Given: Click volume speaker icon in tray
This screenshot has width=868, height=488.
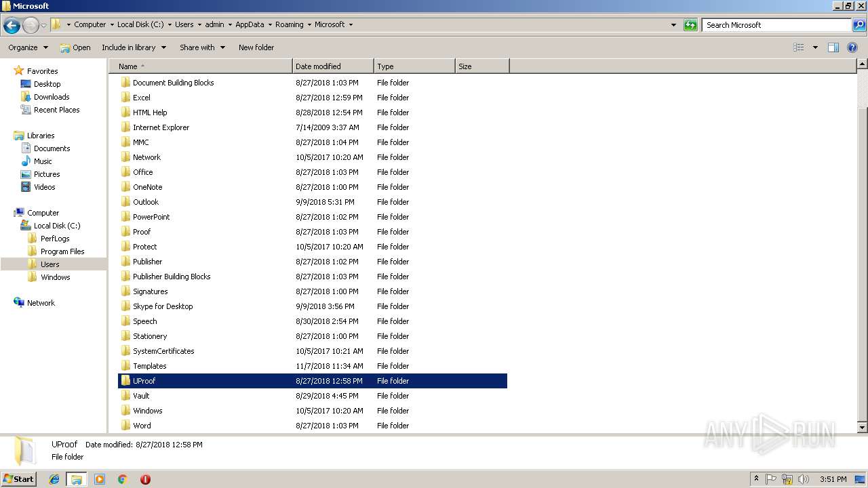Looking at the screenshot, I should [x=804, y=479].
